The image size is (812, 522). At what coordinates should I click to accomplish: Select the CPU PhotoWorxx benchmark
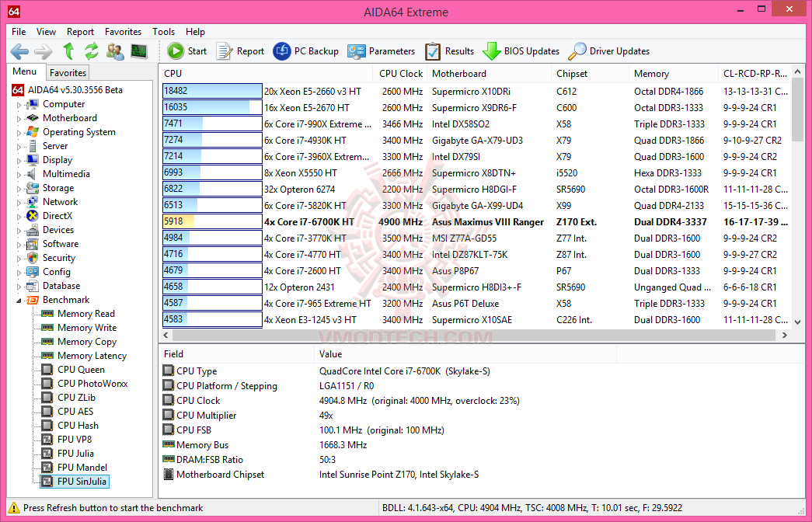click(92, 384)
